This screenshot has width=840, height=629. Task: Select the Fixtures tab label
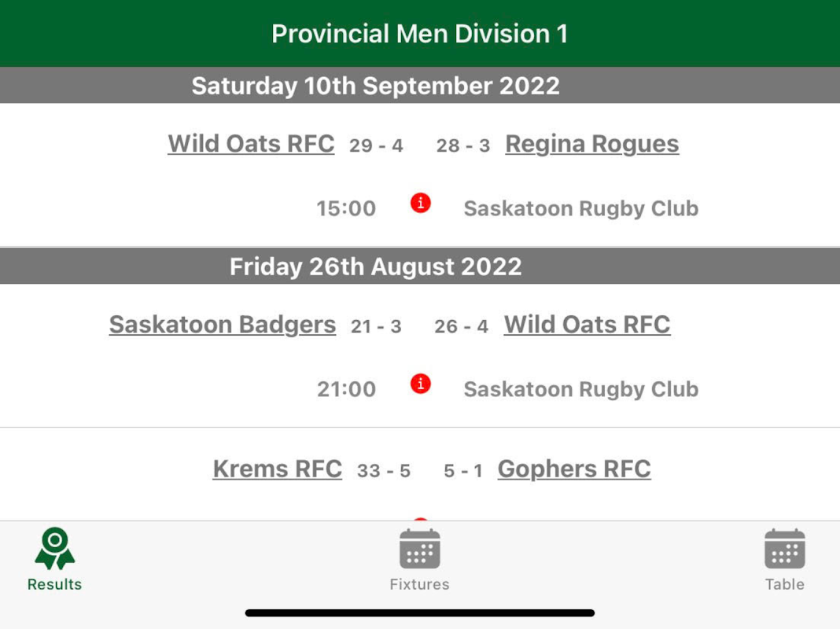coord(419,584)
